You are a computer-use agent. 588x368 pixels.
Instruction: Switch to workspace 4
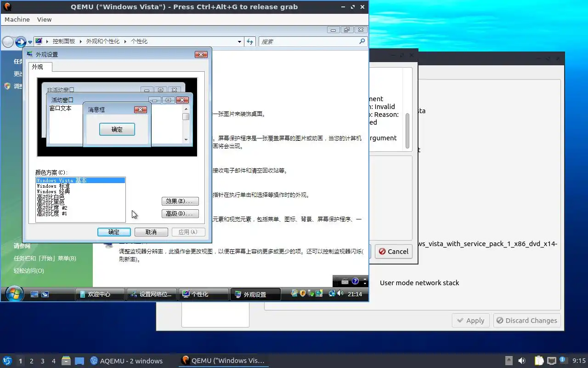pyautogui.click(x=54, y=361)
